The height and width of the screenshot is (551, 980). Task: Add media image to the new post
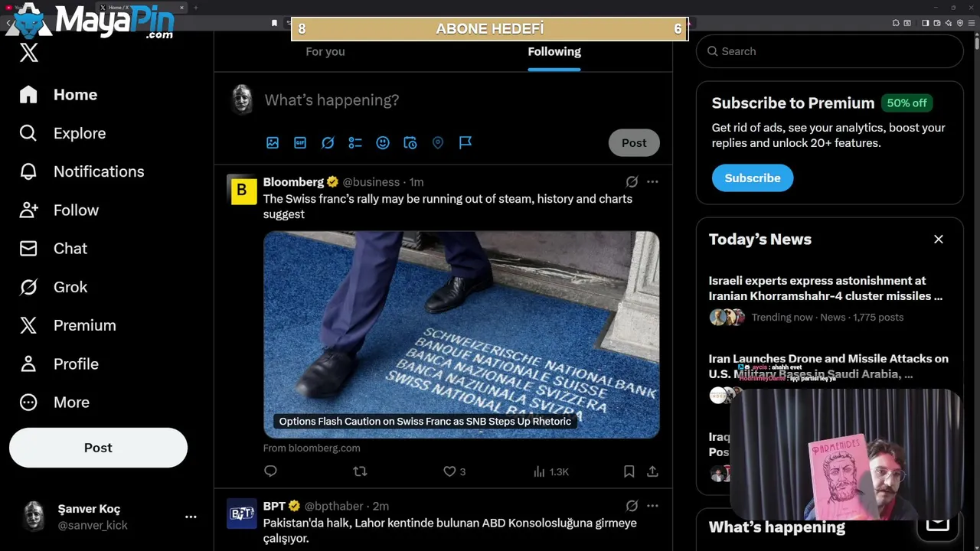(273, 142)
